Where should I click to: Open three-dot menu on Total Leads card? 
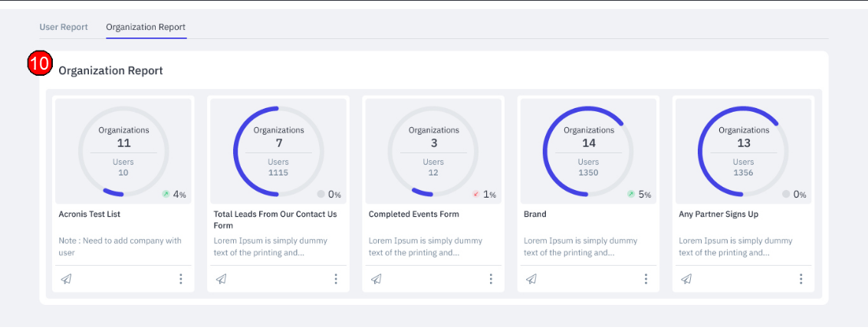(336, 279)
